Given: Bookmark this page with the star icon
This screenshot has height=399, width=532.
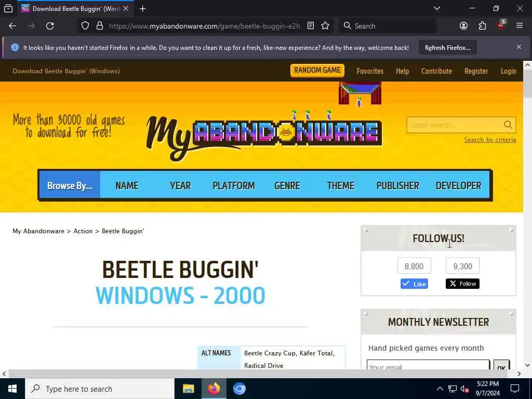Looking at the screenshot, I should click(x=325, y=26).
